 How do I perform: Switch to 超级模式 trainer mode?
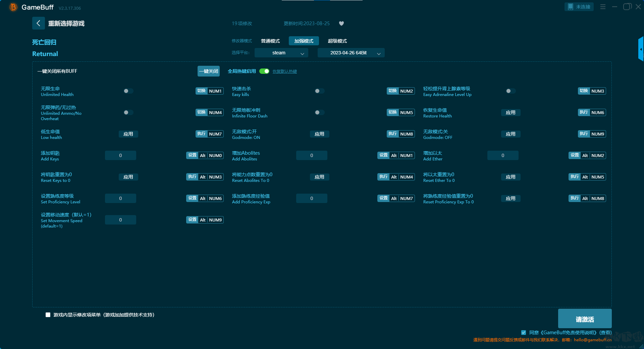click(x=337, y=41)
